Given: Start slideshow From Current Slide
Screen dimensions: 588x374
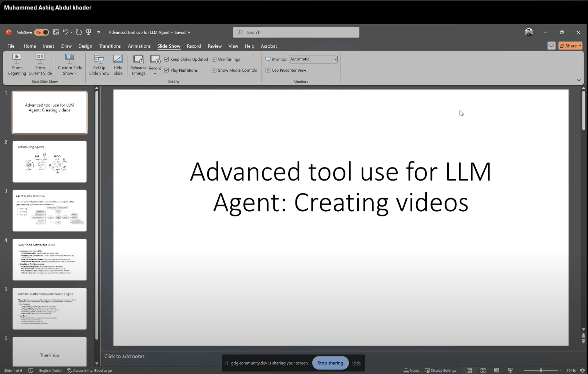Looking at the screenshot, I should (x=40, y=65).
